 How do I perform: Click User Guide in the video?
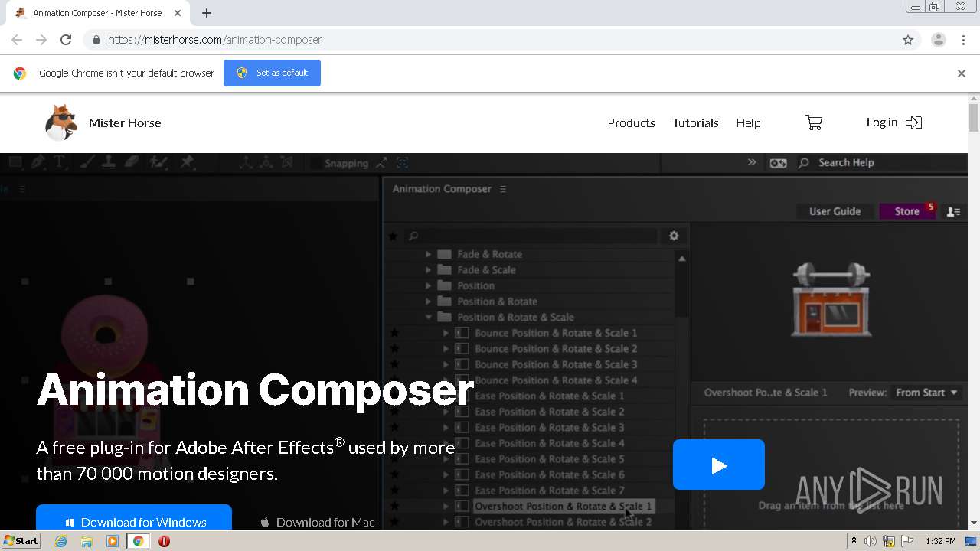tap(835, 211)
